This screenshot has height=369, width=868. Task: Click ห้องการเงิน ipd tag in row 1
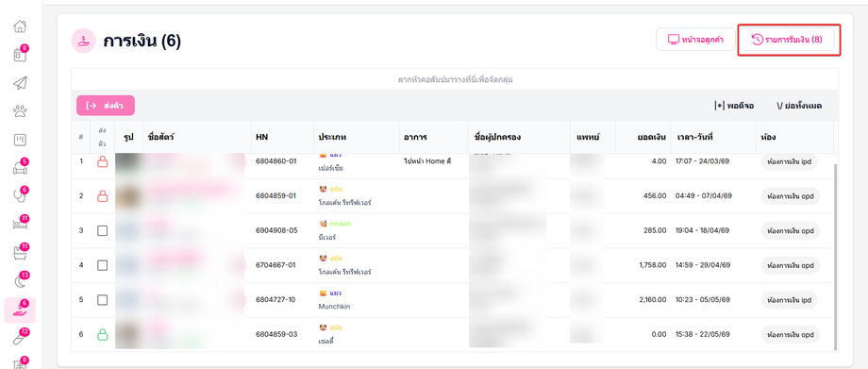point(789,161)
